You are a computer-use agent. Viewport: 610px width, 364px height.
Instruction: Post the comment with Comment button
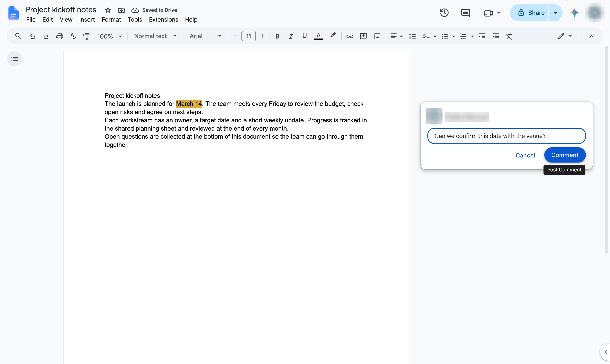point(565,155)
